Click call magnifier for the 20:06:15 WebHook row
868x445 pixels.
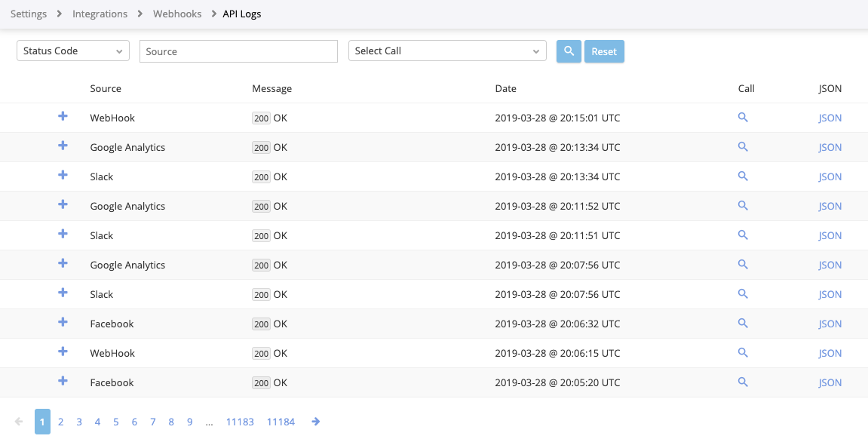point(743,353)
